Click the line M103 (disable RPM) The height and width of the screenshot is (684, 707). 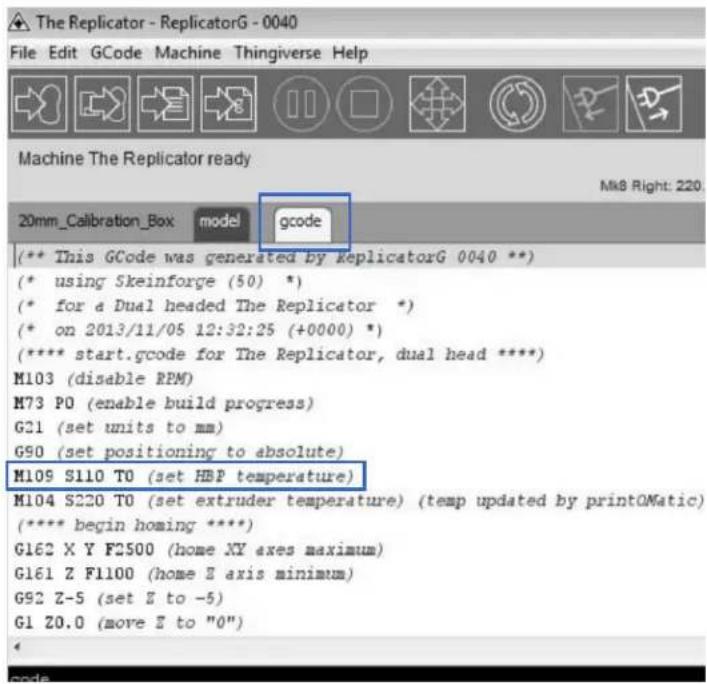point(103,378)
